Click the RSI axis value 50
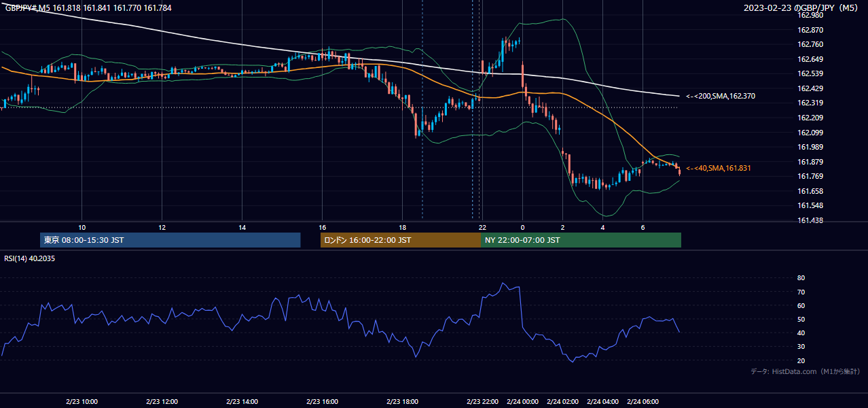The height and width of the screenshot is (408, 868). click(801, 319)
